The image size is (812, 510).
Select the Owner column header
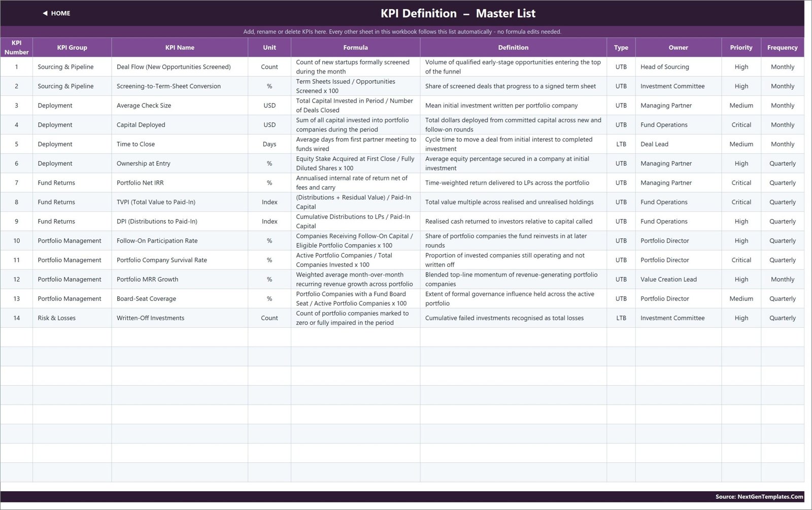pos(679,47)
